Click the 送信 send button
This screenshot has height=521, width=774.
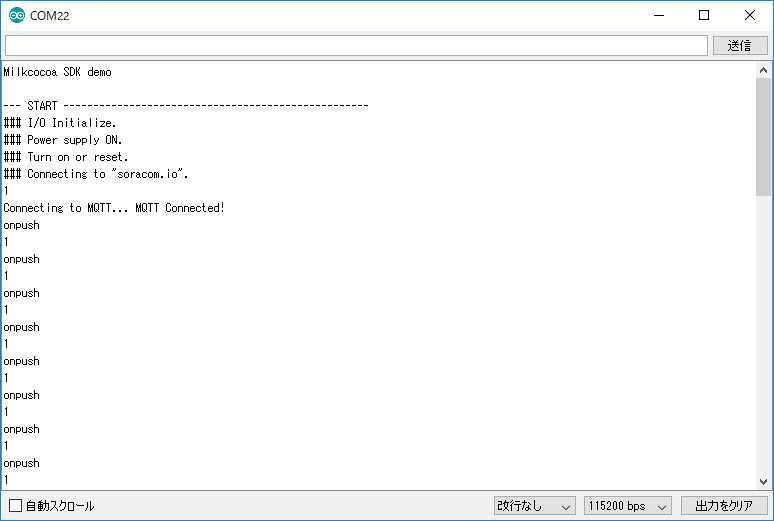click(740, 46)
